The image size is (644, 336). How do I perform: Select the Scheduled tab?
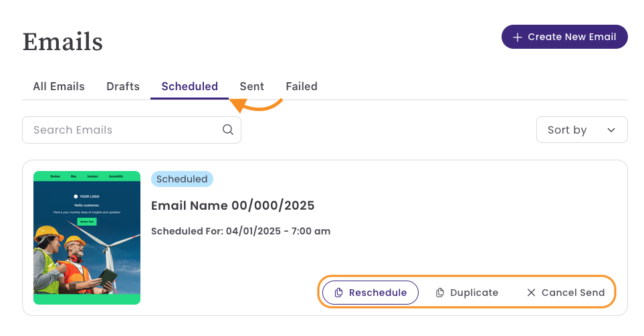tap(189, 86)
